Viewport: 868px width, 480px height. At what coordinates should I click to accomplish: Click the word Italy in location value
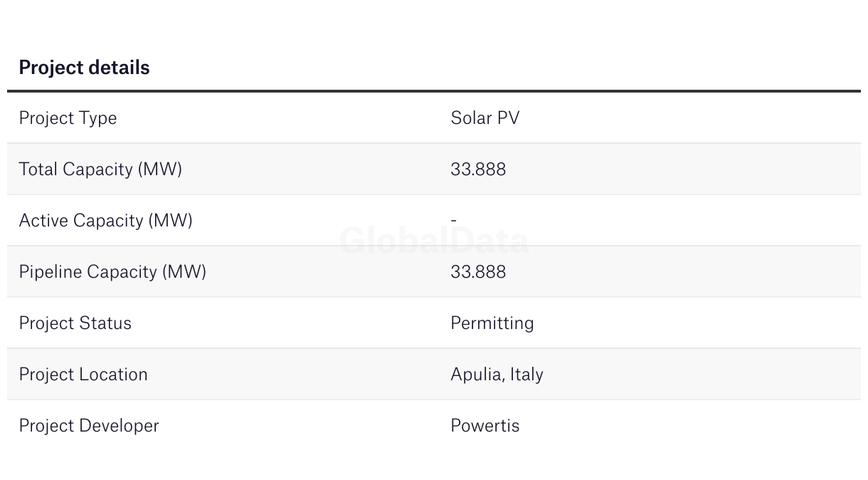[x=526, y=374]
